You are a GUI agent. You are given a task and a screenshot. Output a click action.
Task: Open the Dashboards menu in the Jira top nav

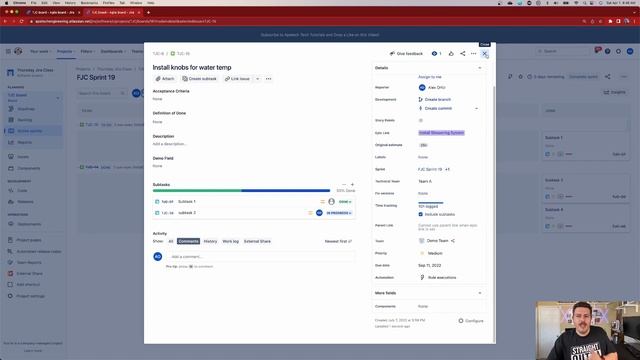[x=113, y=51]
